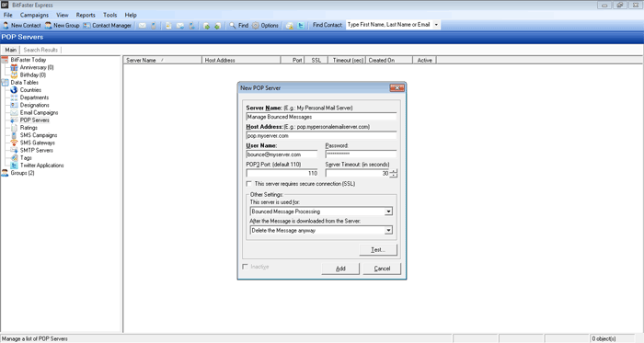Click the Server Name input field

pos(321,117)
